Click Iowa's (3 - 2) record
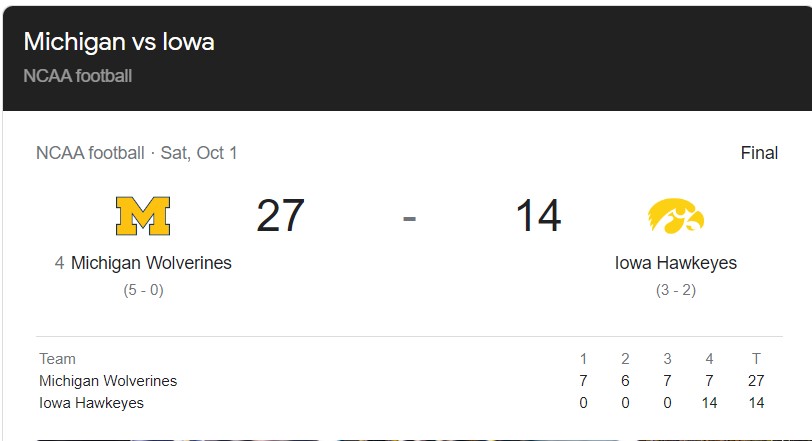Viewport: 812px width, 441px height. (x=676, y=290)
